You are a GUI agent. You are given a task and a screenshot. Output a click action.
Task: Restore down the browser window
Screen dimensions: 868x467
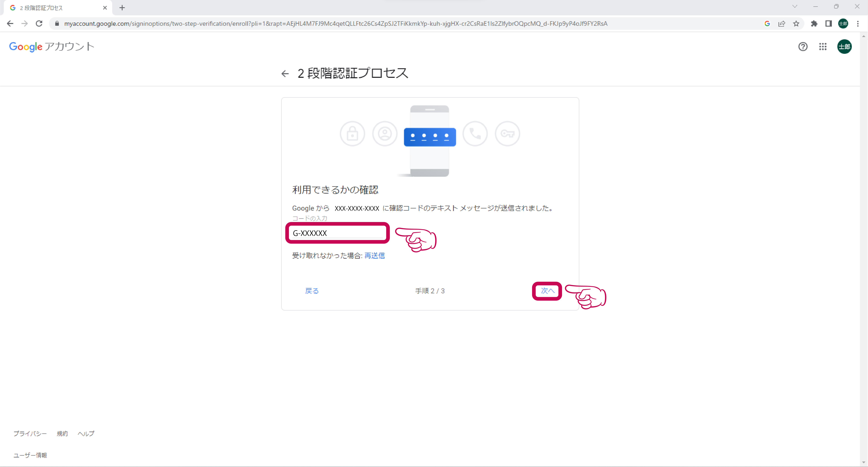pyautogui.click(x=836, y=6)
